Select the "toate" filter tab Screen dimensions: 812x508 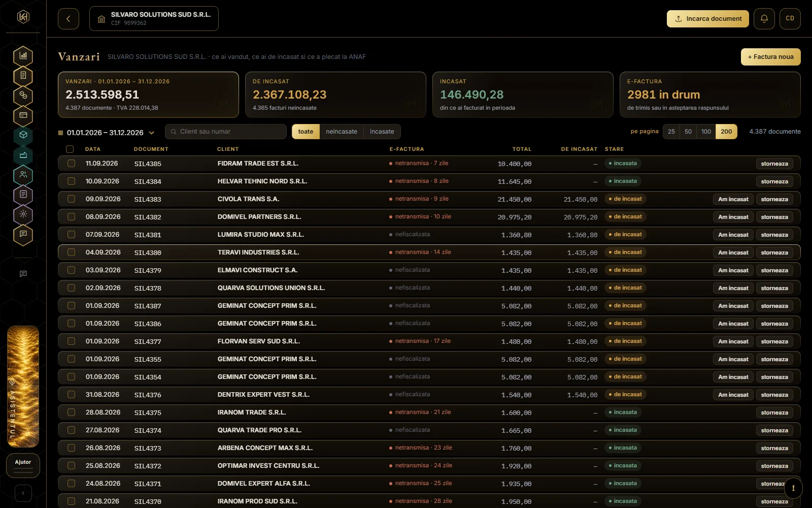[306, 132]
